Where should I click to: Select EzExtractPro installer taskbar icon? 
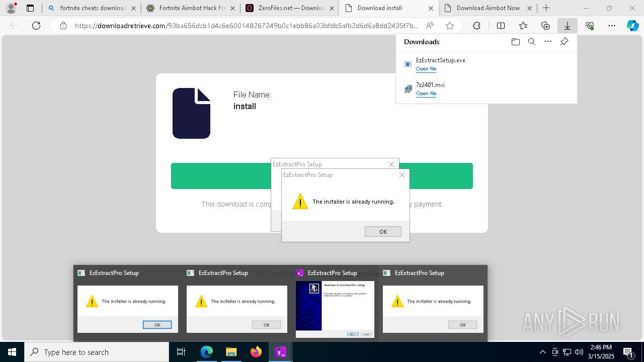(281, 352)
